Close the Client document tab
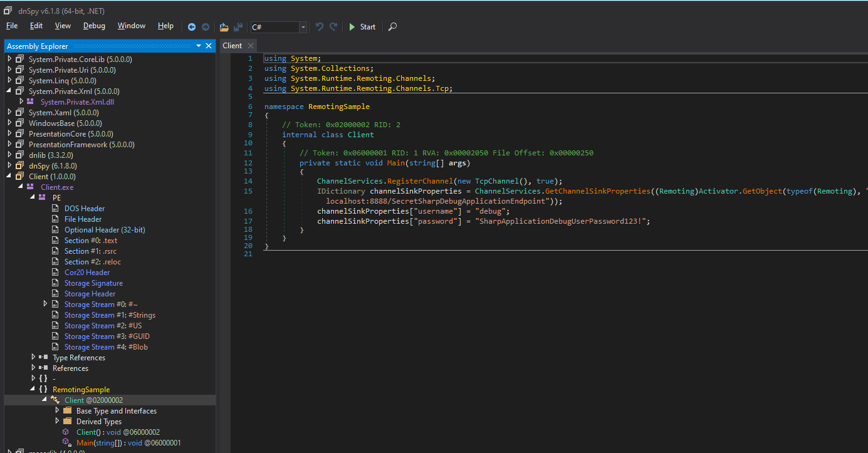868x453 pixels. [x=250, y=46]
